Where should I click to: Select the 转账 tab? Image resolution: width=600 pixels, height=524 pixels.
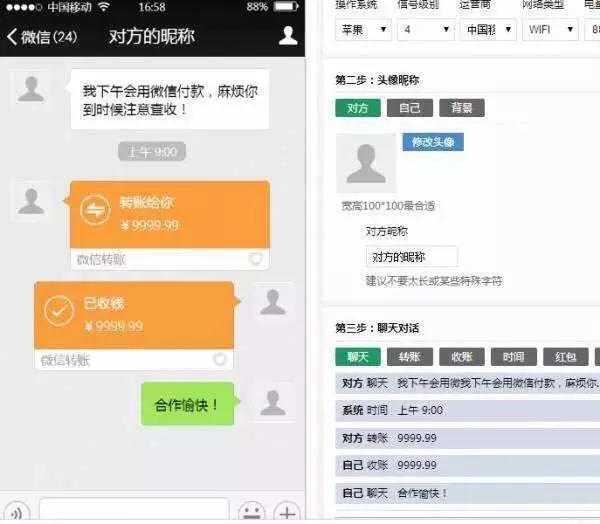tap(410, 357)
